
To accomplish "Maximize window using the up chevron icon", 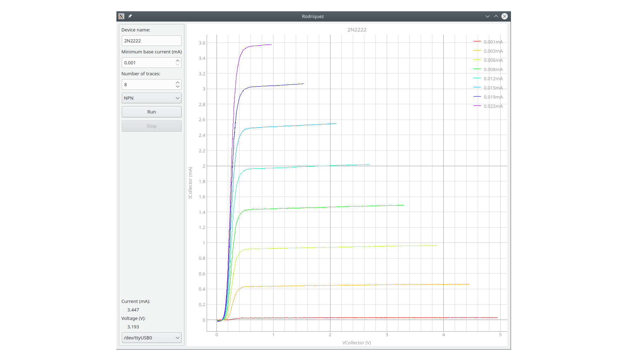I will [496, 16].
